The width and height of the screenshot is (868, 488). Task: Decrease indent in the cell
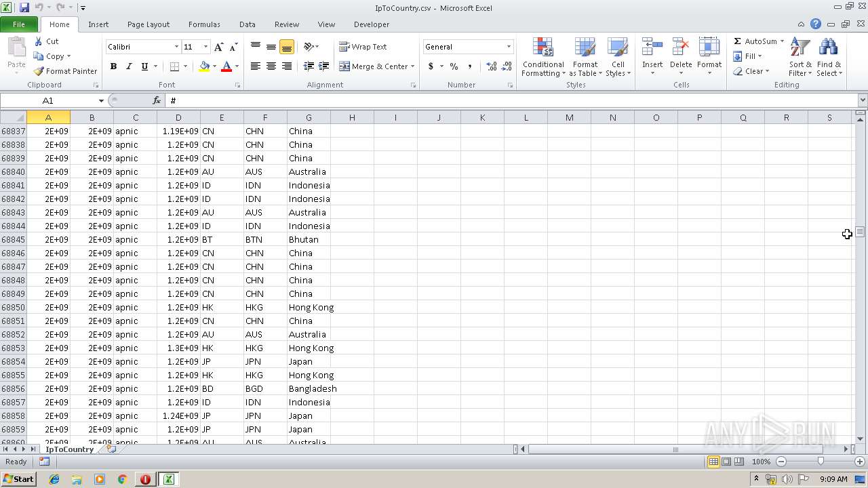309,66
